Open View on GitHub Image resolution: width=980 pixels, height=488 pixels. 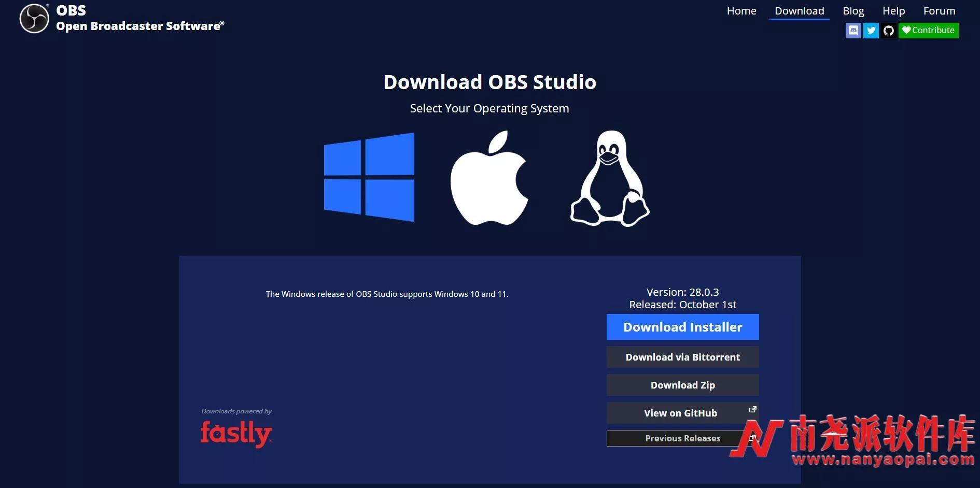click(x=682, y=413)
